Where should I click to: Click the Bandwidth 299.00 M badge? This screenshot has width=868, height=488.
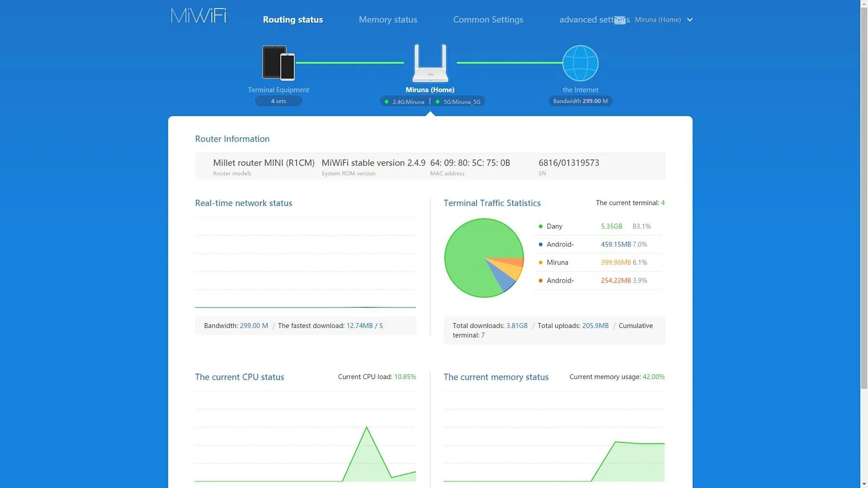click(580, 101)
